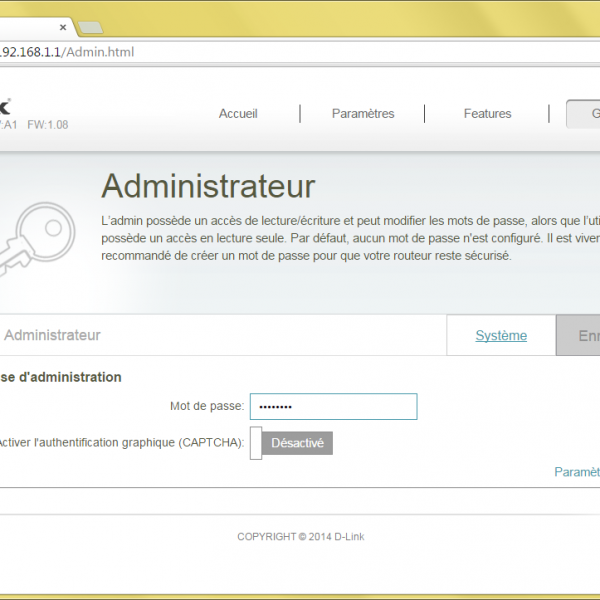Toggle the CAPTCHA switch labeled Désactivé

(291, 443)
